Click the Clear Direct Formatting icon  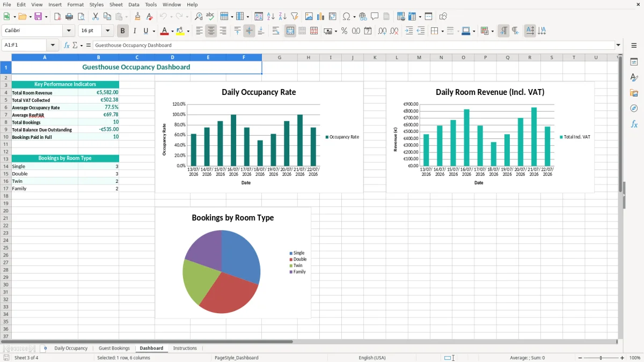[149, 17]
